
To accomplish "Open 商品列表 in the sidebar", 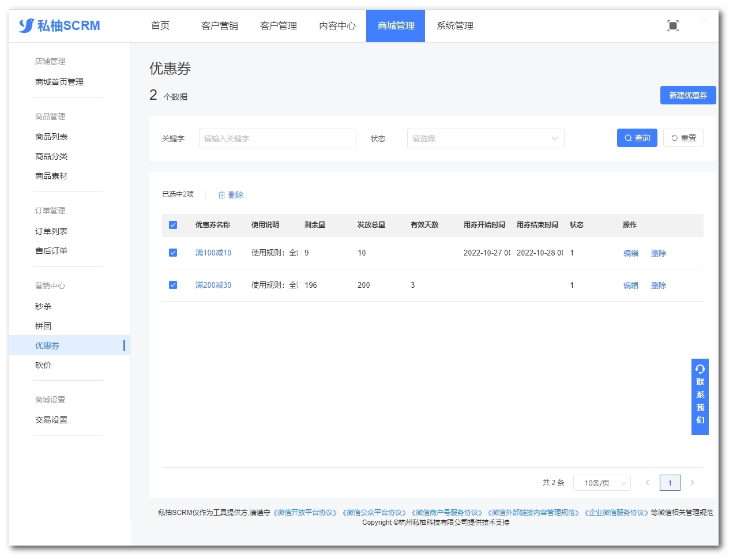I will [51, 137].
